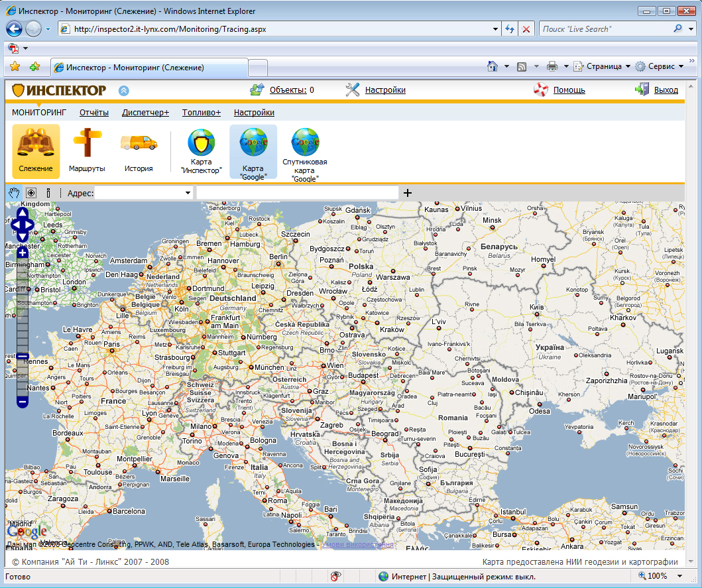Click the popup blocker status icon
Viewport: 702px width, 588px height.
click(335, 576)
